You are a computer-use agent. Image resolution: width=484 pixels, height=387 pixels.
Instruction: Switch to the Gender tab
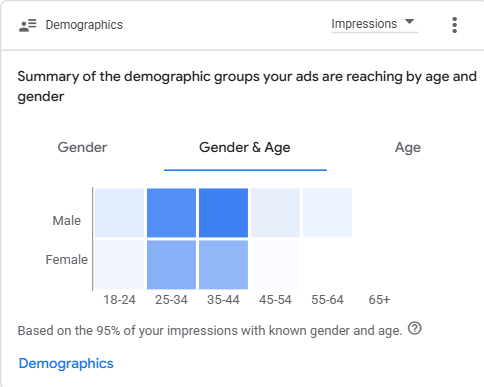pos(82,147)
